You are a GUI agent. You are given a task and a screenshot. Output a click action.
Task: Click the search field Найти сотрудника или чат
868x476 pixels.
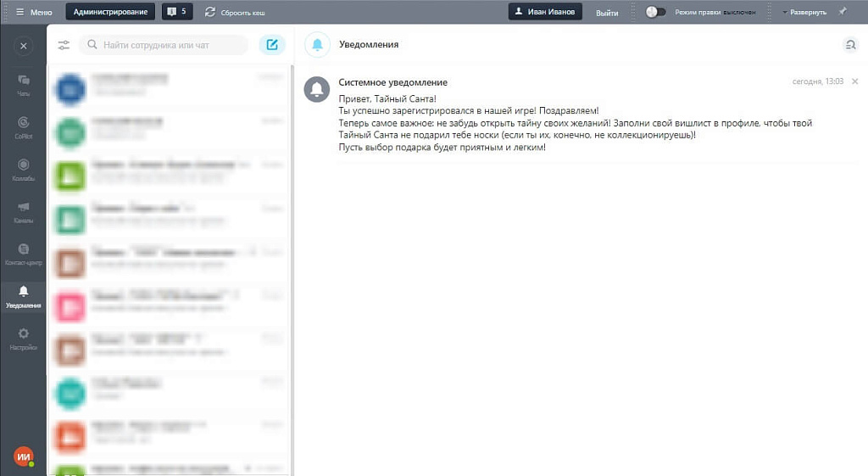165,45
